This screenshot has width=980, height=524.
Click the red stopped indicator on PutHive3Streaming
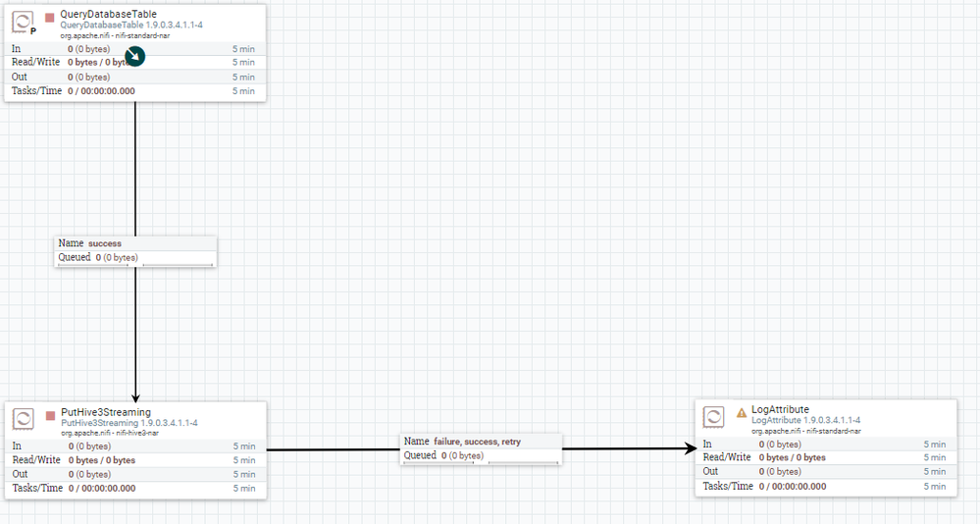[51, 416]
